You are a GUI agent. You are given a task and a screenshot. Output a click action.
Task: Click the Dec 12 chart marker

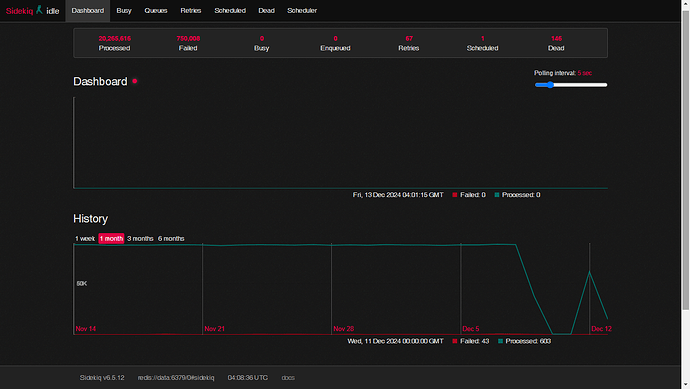click(x=601, y=329)
